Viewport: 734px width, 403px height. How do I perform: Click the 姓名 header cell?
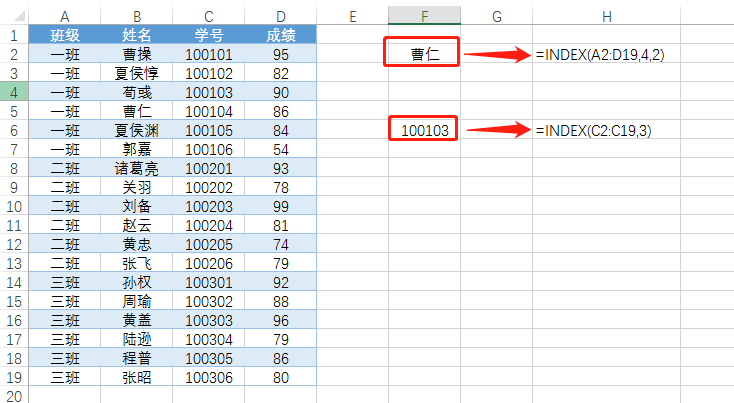pos(137,35)
